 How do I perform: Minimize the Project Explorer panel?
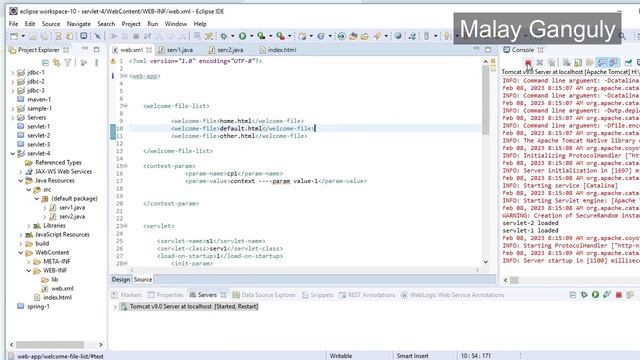click(x=85, y=49)
